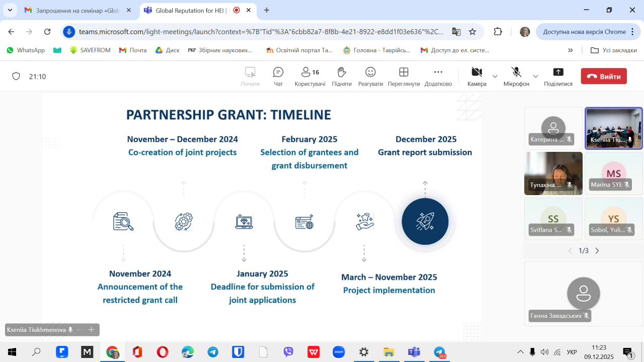
Task: Open the Почта Gmail bookmark
Action: (133, 50)
